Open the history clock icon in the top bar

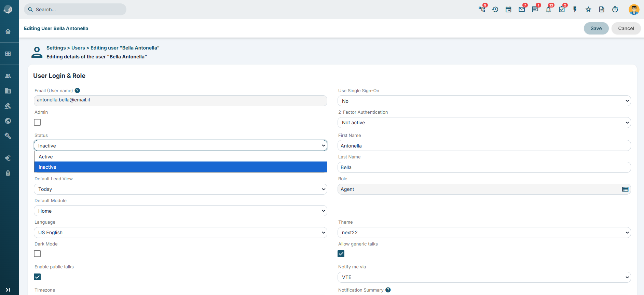tap(495, 10)
